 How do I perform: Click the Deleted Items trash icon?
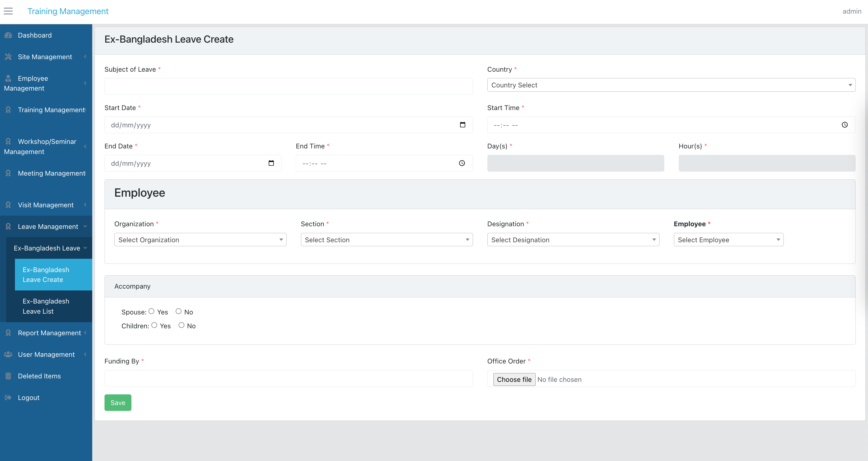(x=8, y=376)
